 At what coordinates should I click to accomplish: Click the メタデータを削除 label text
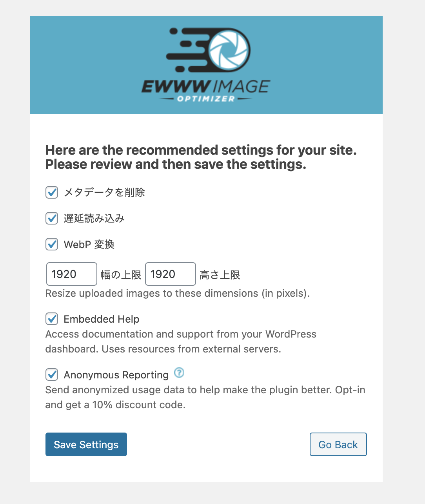point(104,192)
